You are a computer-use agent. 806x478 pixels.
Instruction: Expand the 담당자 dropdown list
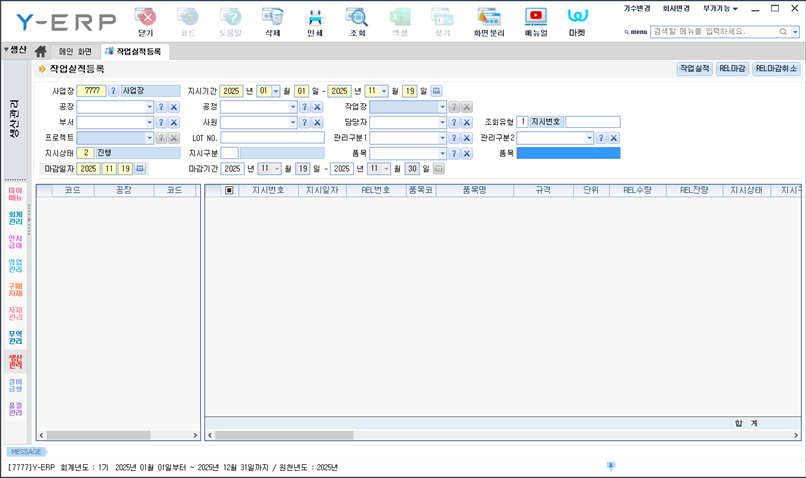pos(441,123)
